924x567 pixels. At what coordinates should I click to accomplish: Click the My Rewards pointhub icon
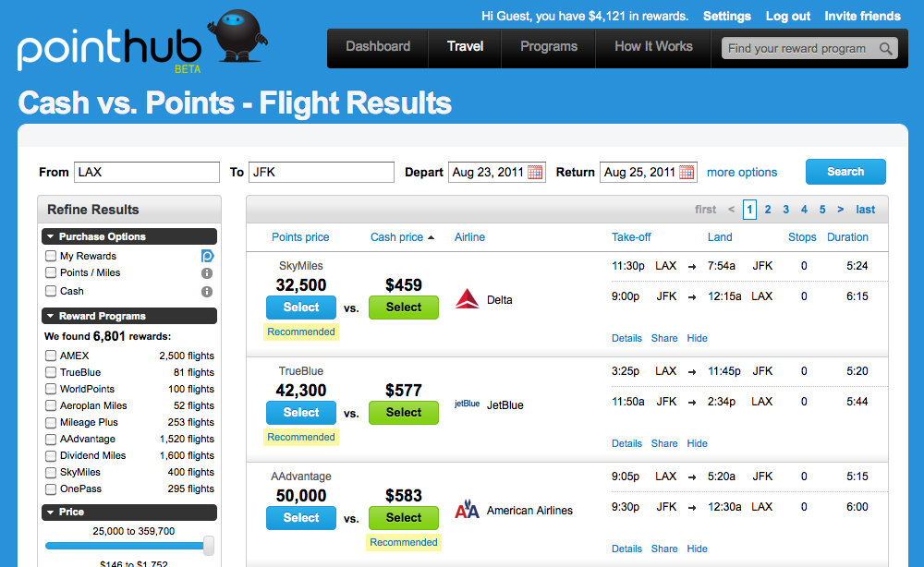click(x=207, y=256)
